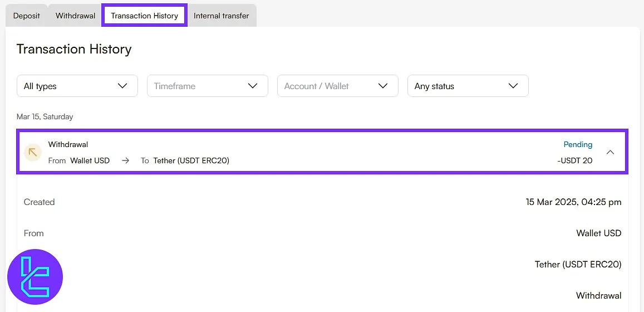
Task: Click the withdrawal arrow icon
Action: [33, 153]
